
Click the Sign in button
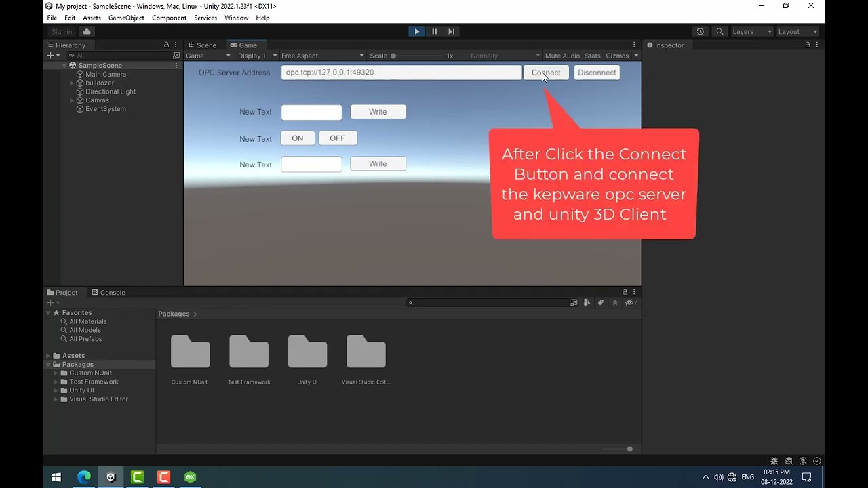click(62, 31)
